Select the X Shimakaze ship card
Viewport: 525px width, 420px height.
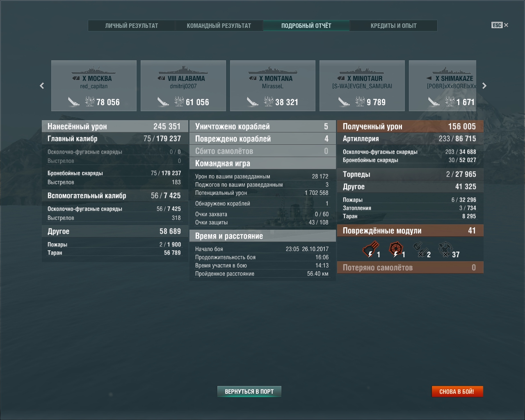(443, 86)
